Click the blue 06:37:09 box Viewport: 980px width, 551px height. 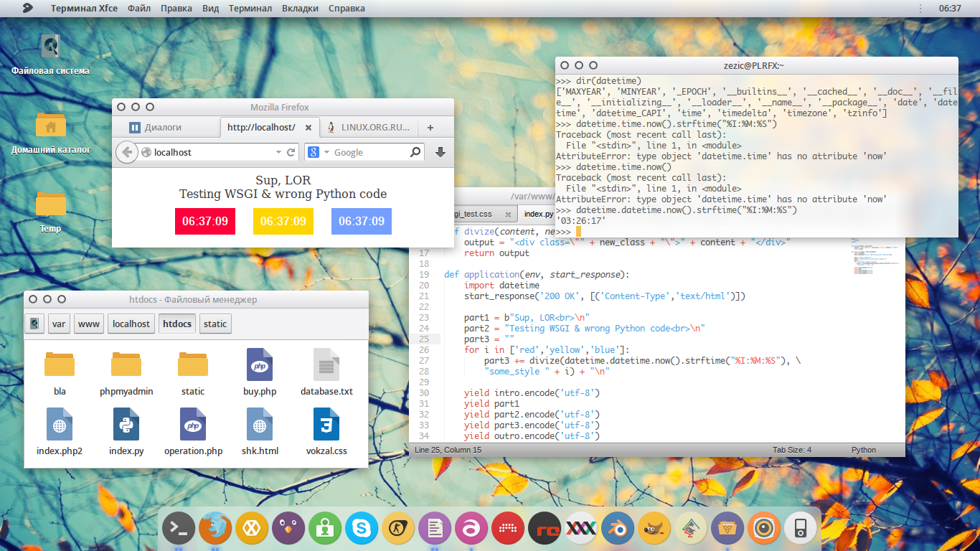click(362, 221)
